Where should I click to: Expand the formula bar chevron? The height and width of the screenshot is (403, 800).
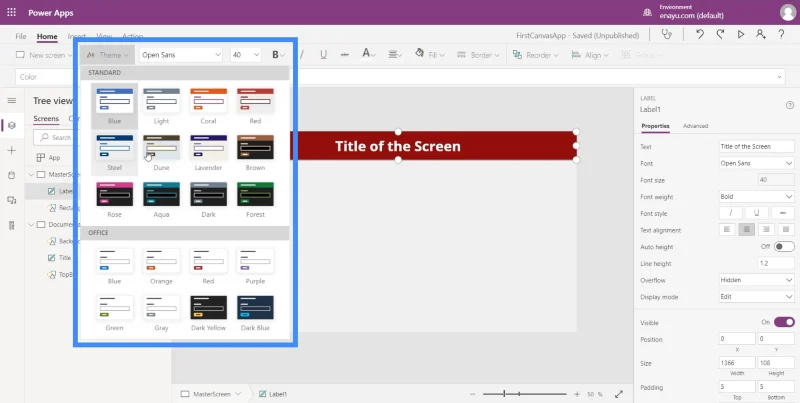point(780,77)
